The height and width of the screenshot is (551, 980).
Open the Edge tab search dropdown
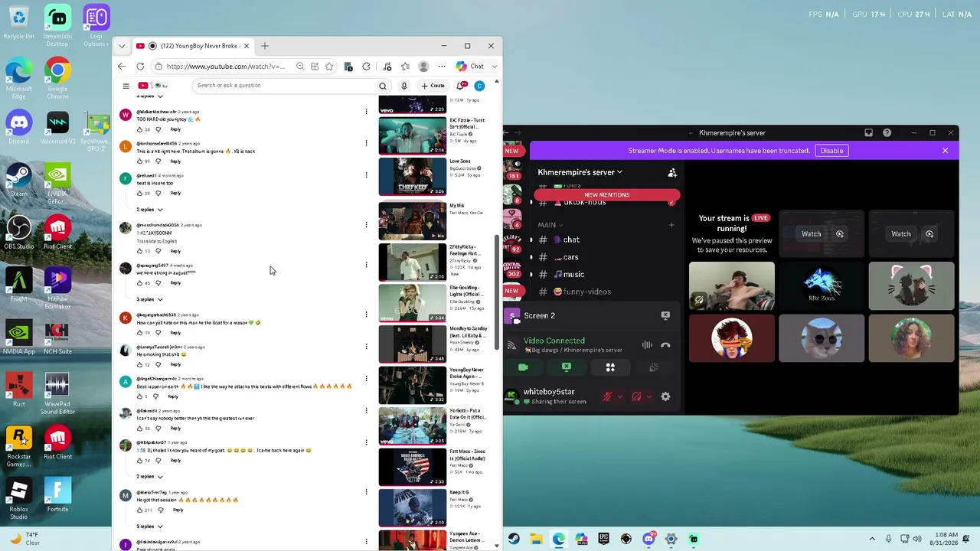point(122,46)
